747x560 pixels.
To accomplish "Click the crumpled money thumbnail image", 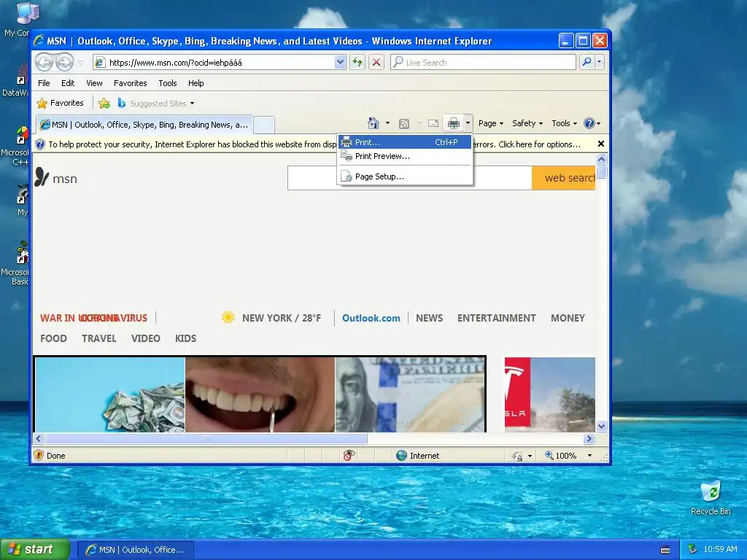I will tap(110, 394).
